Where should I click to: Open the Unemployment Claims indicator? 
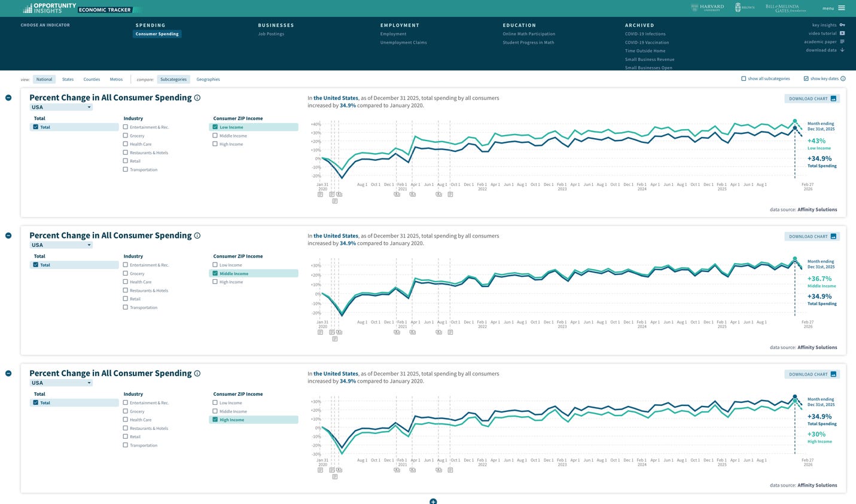click(x=404, y=42)
